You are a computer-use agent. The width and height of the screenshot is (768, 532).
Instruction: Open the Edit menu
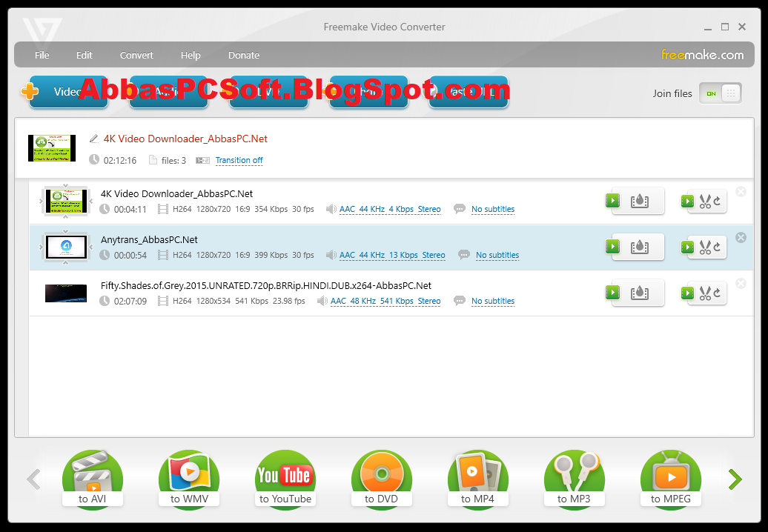[x=85, y=56]
